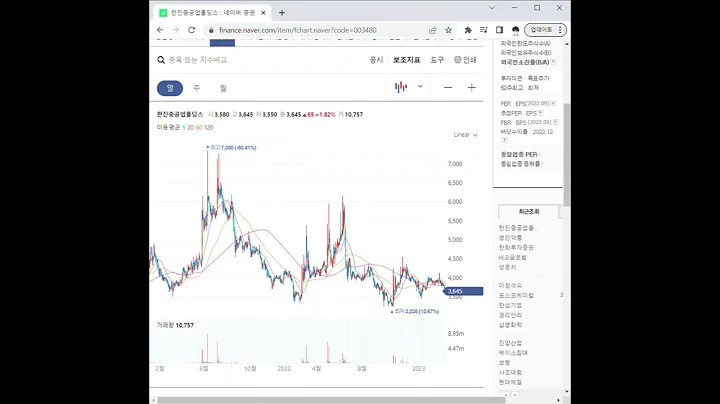Click the 3,645 current price marker
Image resolution: width=720 pixels, height=404 pixels.
(464, 291)
